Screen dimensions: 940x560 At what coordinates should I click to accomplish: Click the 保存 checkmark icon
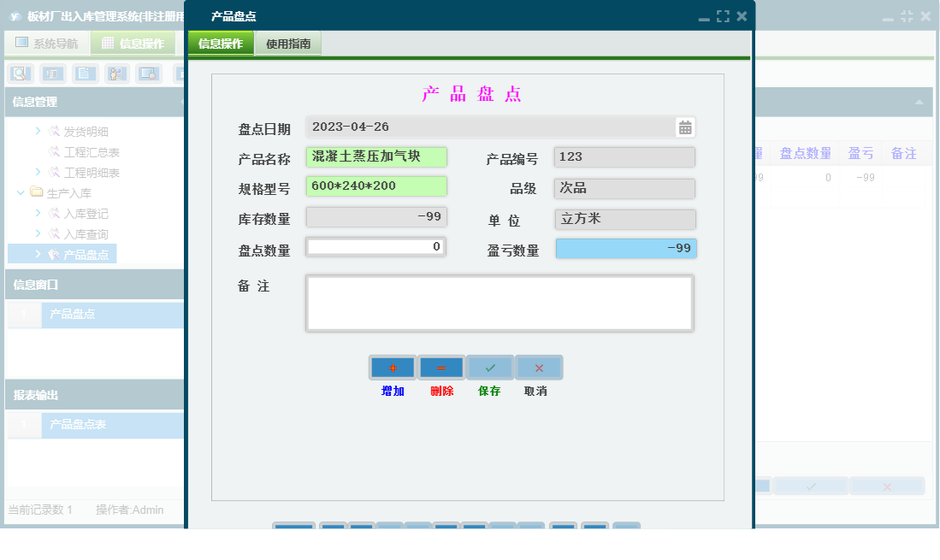tap(489, 367)
